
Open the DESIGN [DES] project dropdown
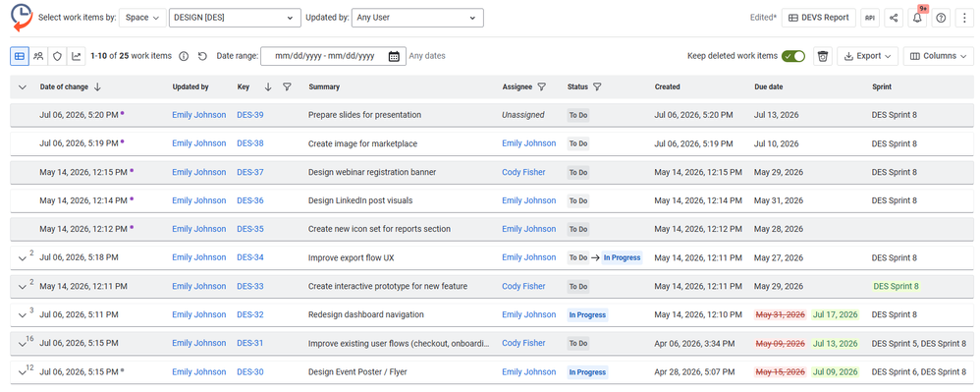[234, 18]
